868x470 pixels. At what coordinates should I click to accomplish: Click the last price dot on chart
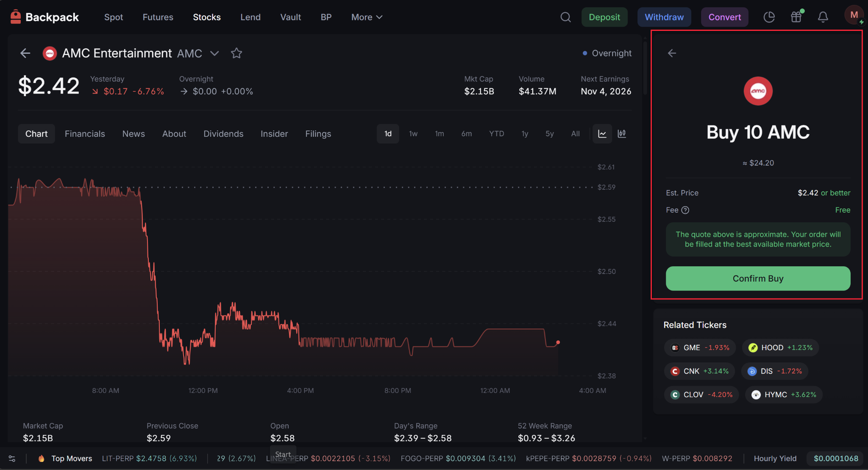point(558,342)
